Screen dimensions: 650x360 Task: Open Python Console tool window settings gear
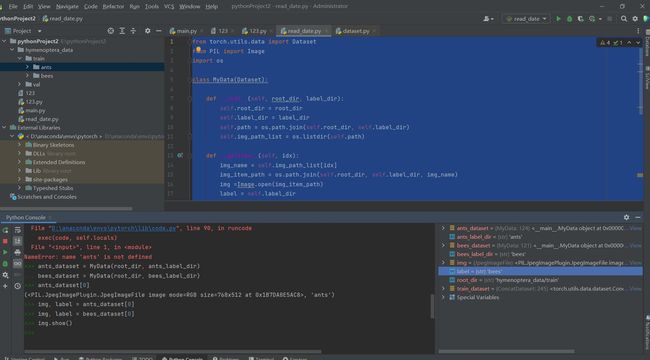click(x=626, y=217)
